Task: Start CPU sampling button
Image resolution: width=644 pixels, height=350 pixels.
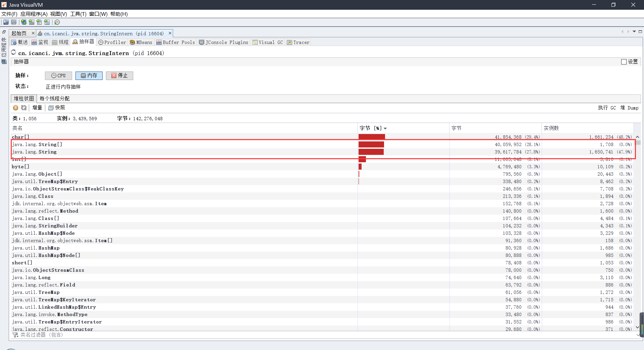Action: (x=58, y=76)
